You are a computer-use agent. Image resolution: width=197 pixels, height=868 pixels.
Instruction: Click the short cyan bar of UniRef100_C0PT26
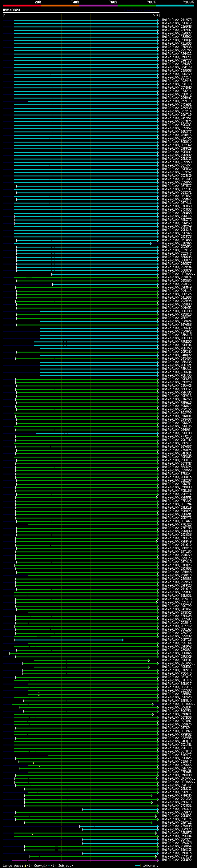[x=69, y=640]
